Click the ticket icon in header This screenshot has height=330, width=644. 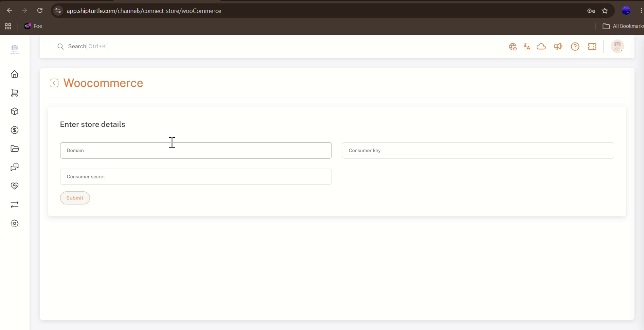[592, 47]
